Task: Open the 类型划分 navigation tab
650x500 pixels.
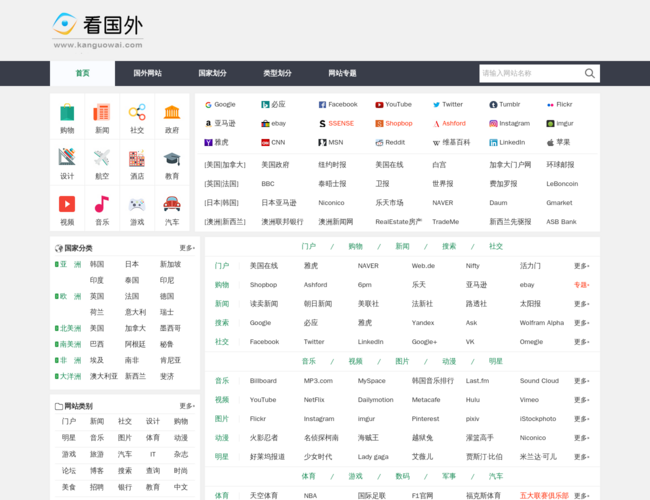Action: [x=277, y=73]
